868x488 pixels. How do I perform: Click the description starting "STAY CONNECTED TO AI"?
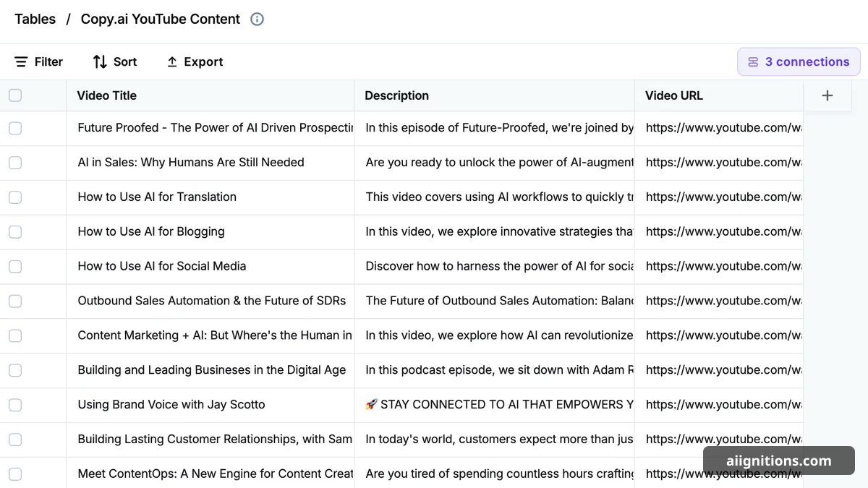(x=495, y=405)
